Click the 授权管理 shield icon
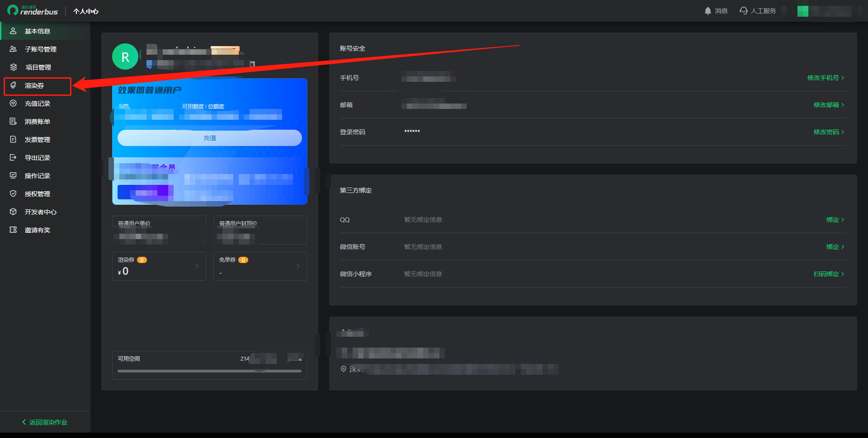Image resolution: width=868 pixels, height=438 pixels. pos(13,193)
